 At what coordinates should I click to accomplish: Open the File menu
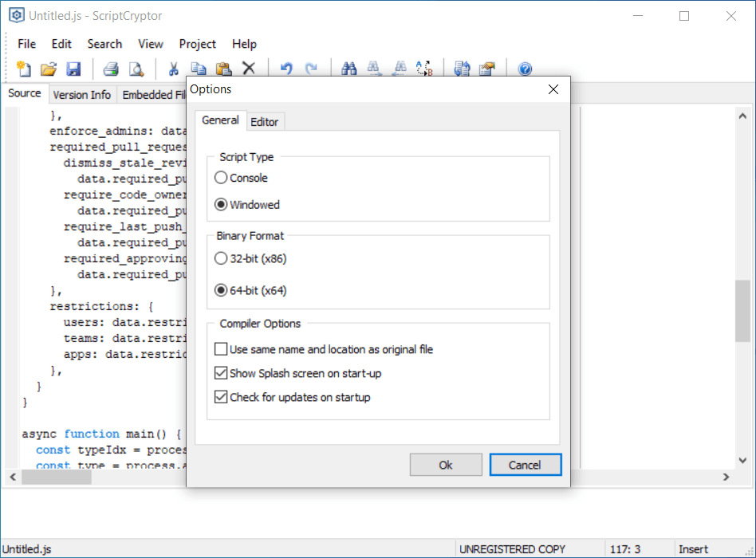(26, 44)
